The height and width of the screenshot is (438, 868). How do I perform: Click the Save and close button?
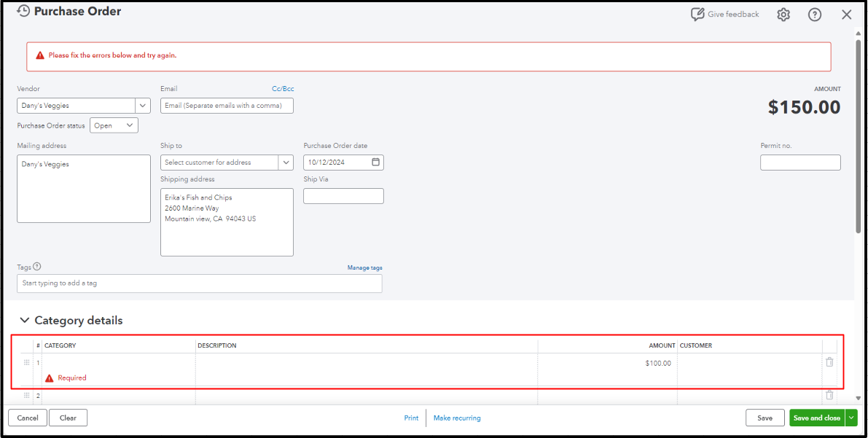tap(817, 418)
